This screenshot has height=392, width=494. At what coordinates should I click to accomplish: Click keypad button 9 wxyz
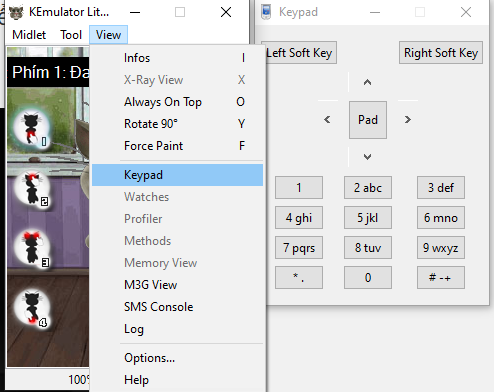pos(441,248)
